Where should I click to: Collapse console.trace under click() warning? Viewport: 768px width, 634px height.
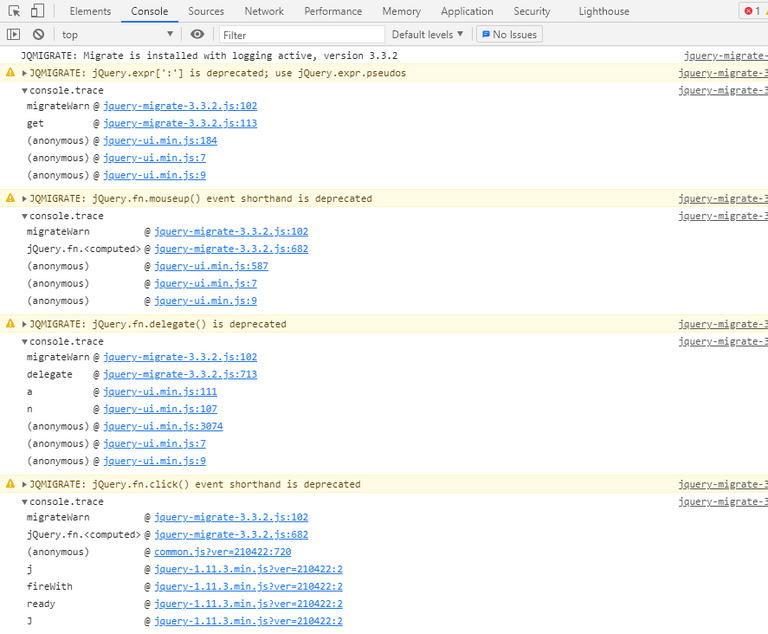24,502
